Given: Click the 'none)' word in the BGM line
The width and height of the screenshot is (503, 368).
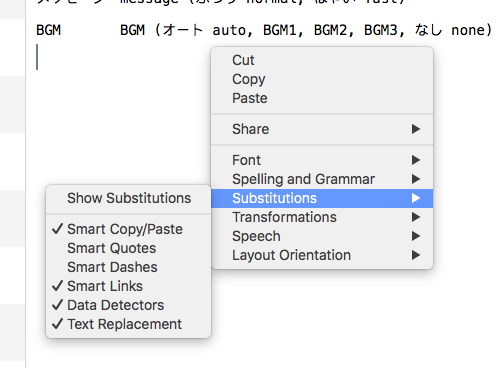Looking at the screenshot, I should click(x=472, y=30).
